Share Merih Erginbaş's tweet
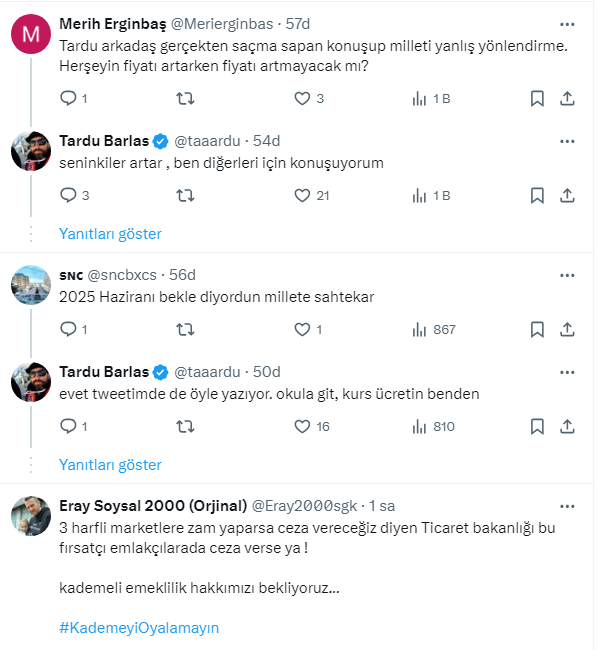 click(x=567, y=98)
